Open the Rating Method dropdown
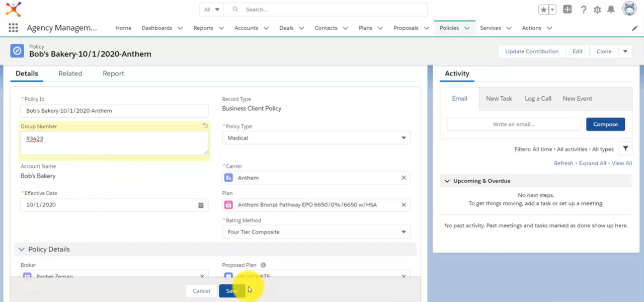The width and height of the screenshot is (644, 302). tap(404, 232)
